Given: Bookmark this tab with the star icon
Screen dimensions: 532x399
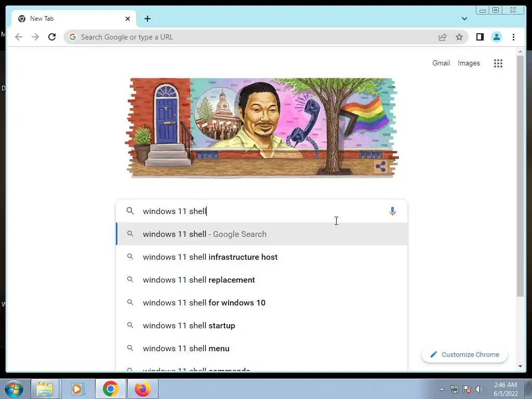Looking at the screenshot, I should tap(459, 37).
